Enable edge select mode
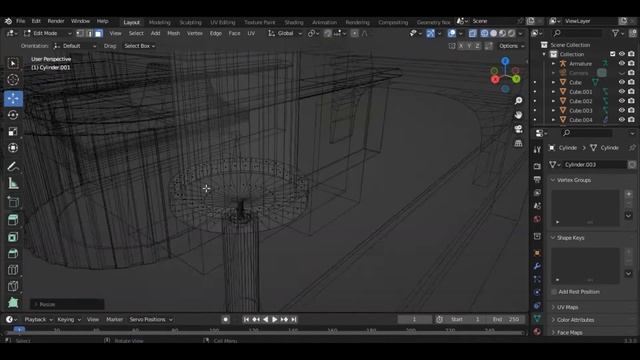Screen dimensions: 640x360 89,33
